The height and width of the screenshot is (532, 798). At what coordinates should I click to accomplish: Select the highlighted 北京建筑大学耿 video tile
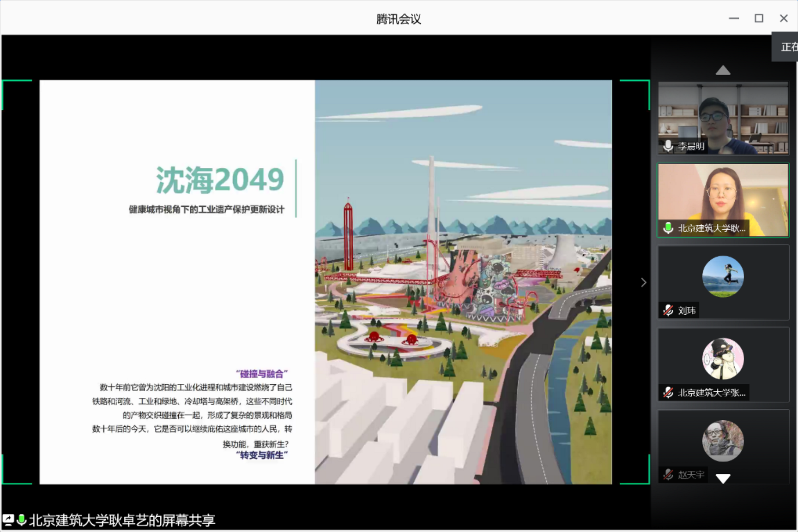coord(723,200)
